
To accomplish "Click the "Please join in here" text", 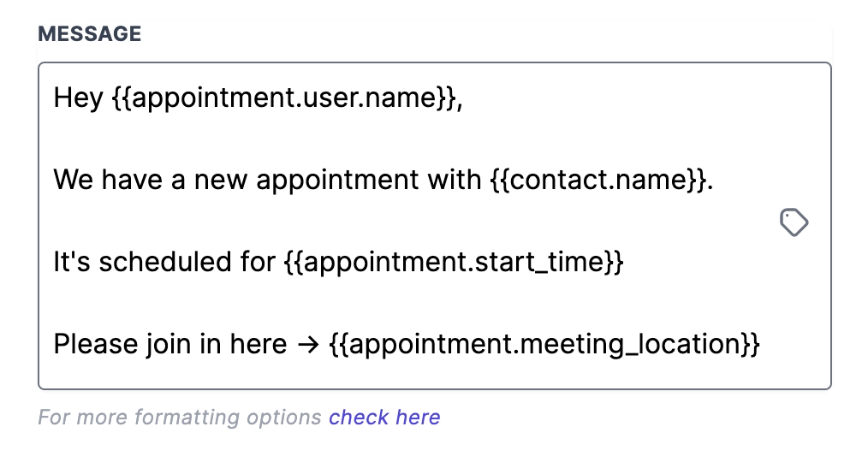I will pos(169,345).
